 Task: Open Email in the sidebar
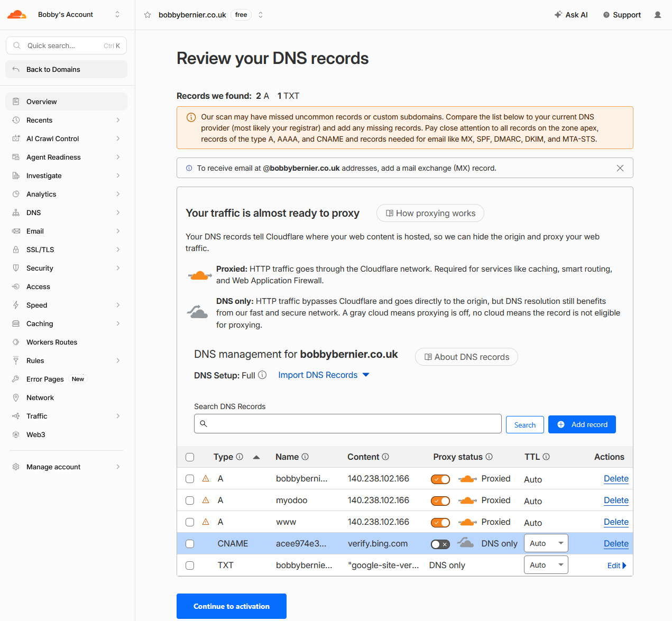coord(66,231)
